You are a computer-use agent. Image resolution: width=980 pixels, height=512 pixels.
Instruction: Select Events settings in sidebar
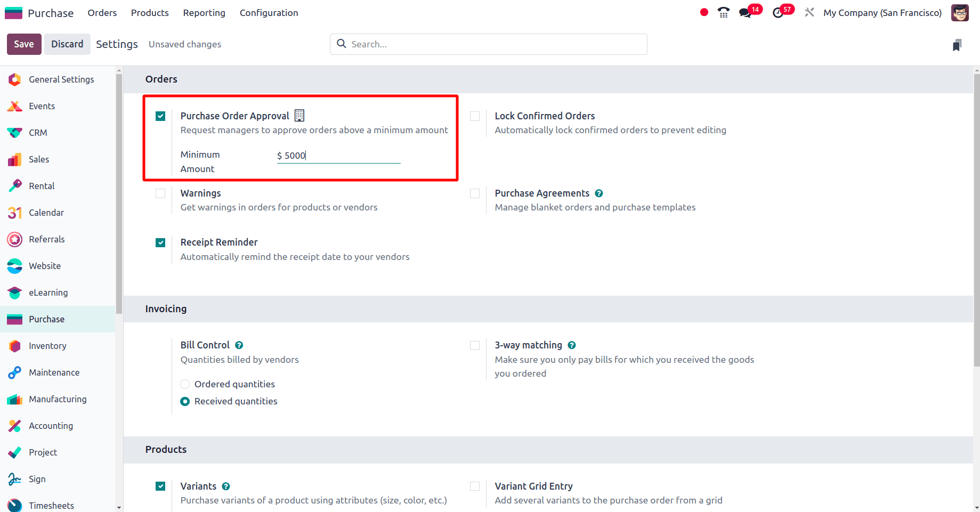point(58,106)
